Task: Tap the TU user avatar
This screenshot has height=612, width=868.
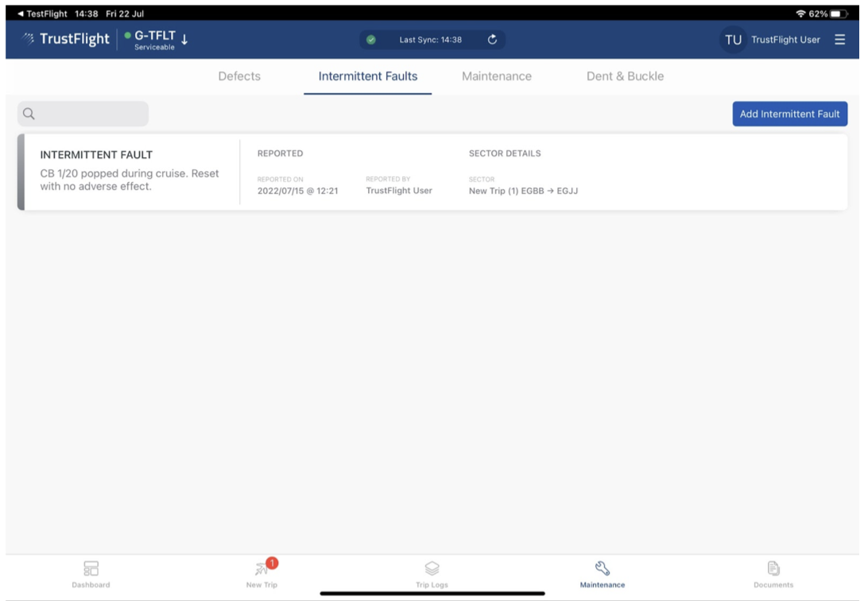Action: tap(732, 40)
